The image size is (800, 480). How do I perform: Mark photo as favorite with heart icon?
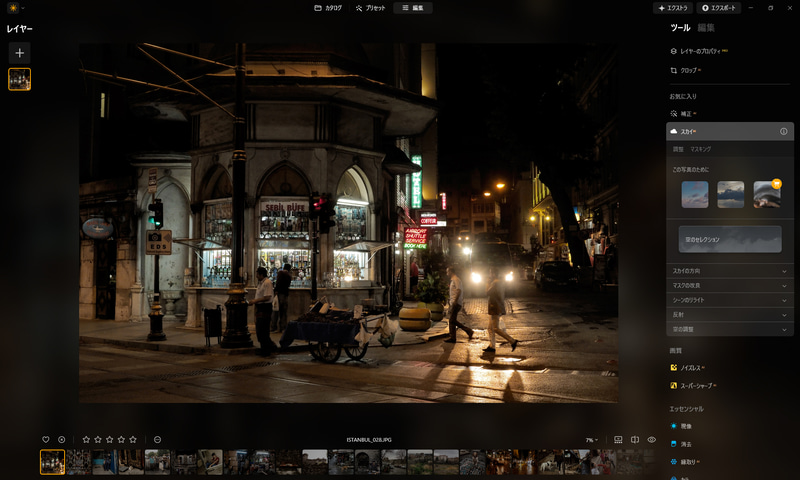pyautogui.click(x=45, y=439)
